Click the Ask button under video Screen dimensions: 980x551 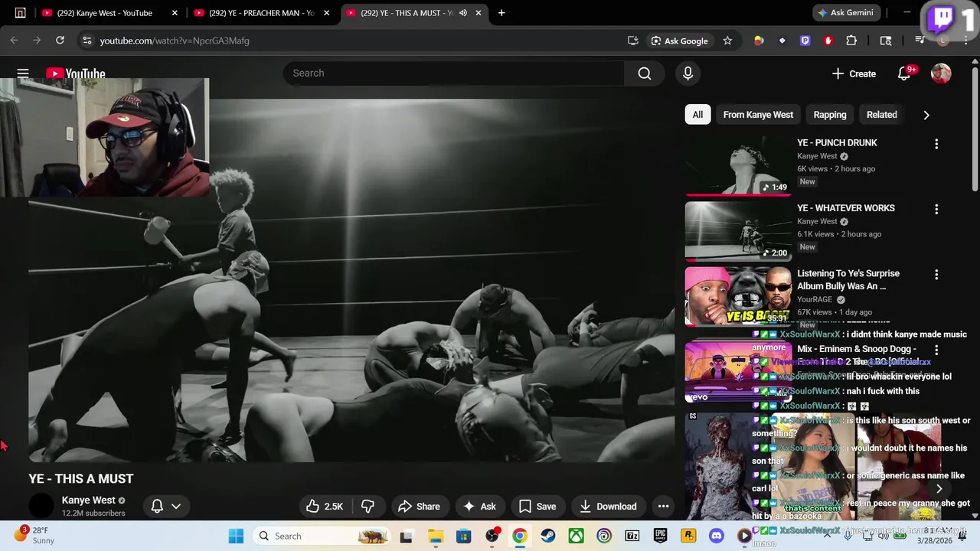point(479,506)
